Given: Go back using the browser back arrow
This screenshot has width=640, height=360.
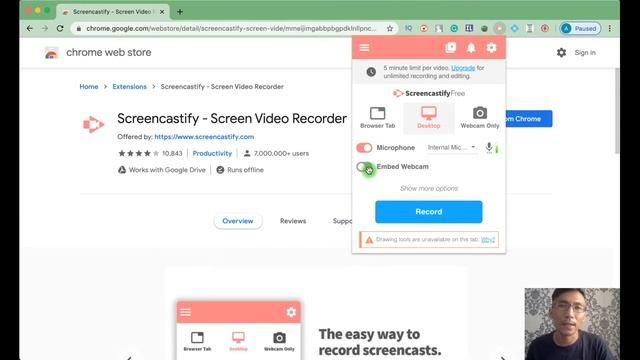Looking at the screenshot, I should (x=29, y=29).
